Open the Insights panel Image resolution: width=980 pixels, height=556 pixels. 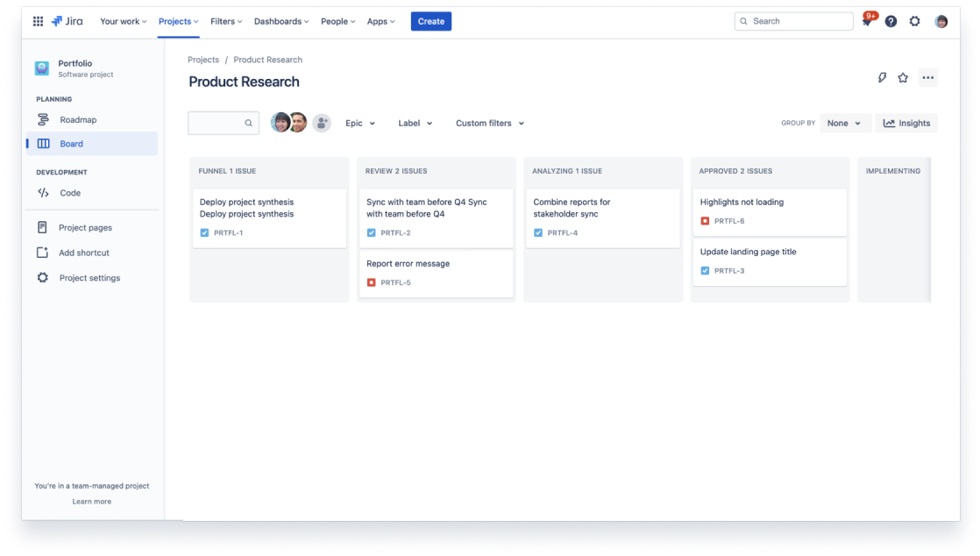(906, 123)
